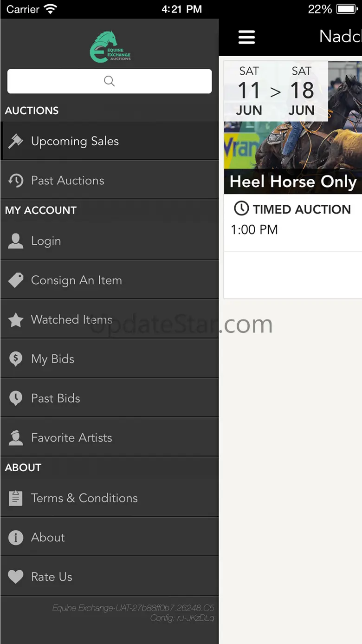
Task: Open Favorite Artists from the menu
Action: pyautogui.click(x=71, y=438)
